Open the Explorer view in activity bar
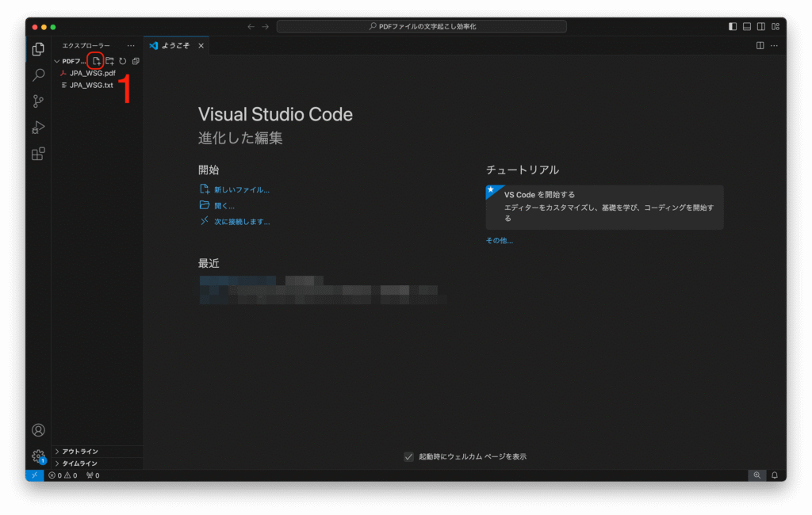 [x=38, y=49]
